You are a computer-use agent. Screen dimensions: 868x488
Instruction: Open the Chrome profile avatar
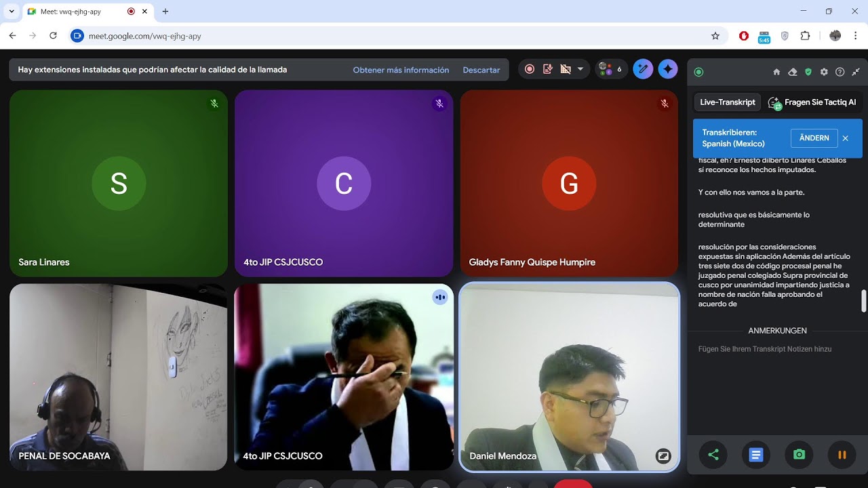coord(835,36)
